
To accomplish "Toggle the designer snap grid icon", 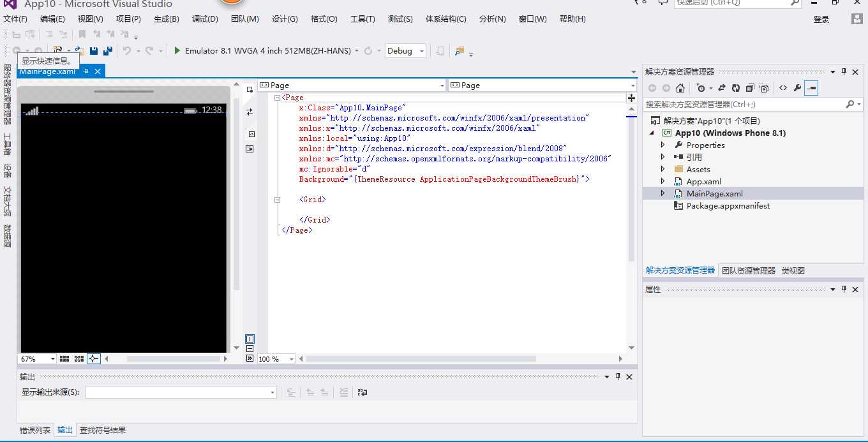I will pos(64,359).
